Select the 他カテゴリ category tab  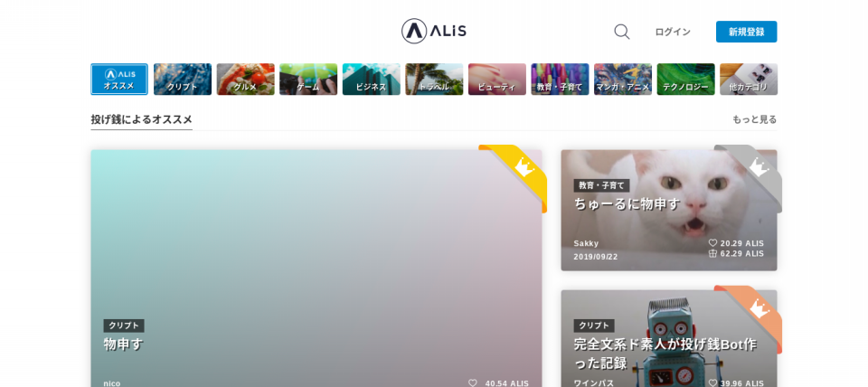pos(749,80)
